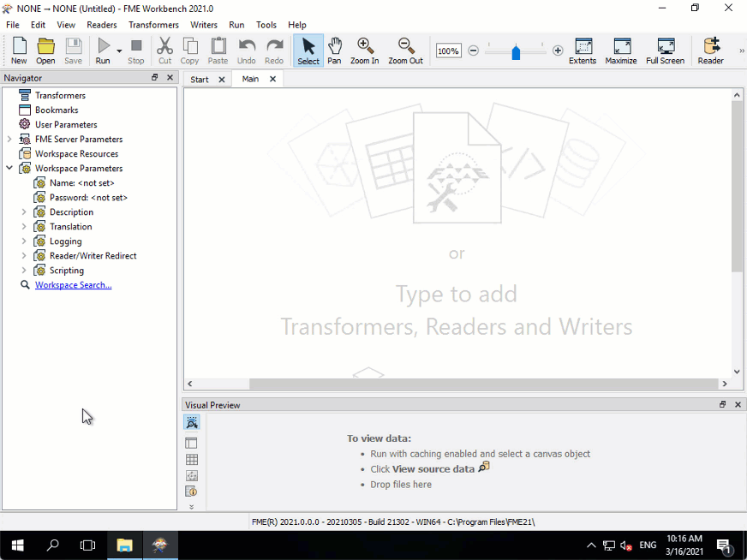This screenshot has height=560, width=747.
Task: Click the Cut scissors icon
Action: (x=164, y=51)
